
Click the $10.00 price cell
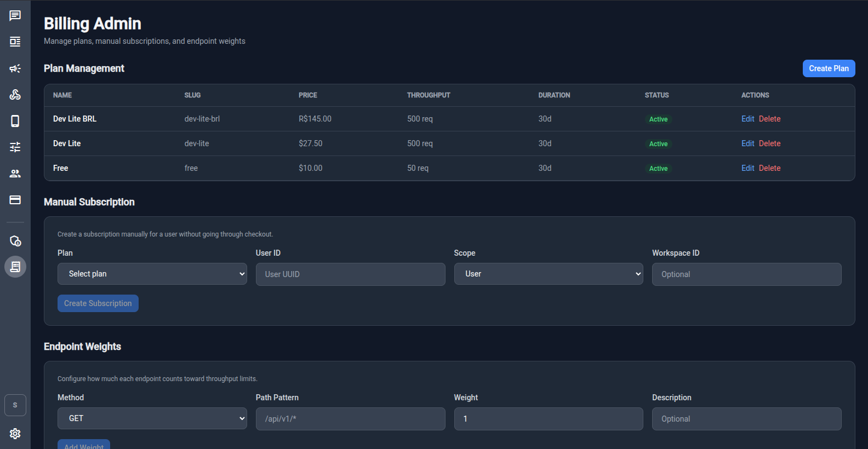tap(311, 168)
